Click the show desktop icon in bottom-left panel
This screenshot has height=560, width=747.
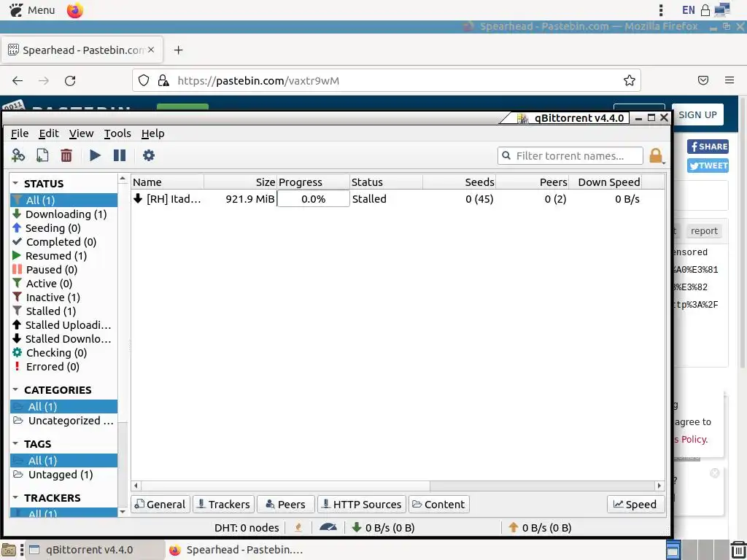pyautogui.click(x=8, y=550)
